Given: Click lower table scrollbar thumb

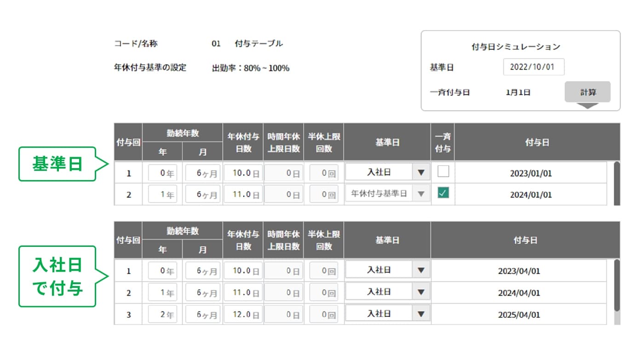Looking at the screenshot, I should coord(617,285).
